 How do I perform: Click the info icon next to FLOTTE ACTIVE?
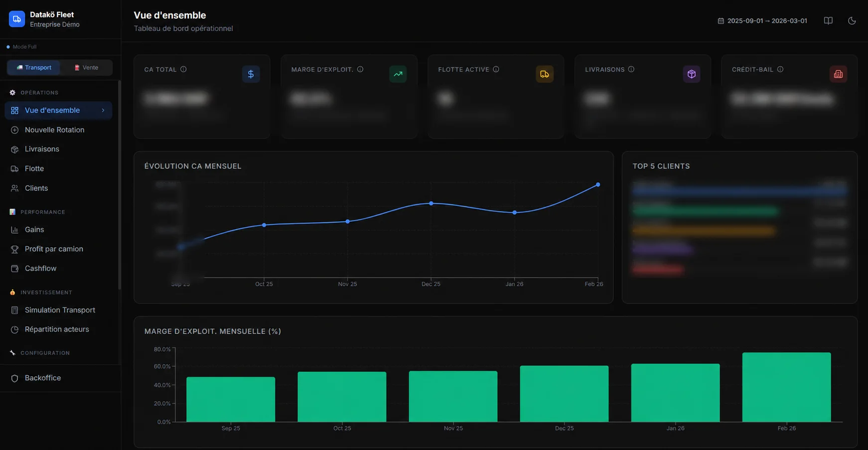click(x=496, y=69)
